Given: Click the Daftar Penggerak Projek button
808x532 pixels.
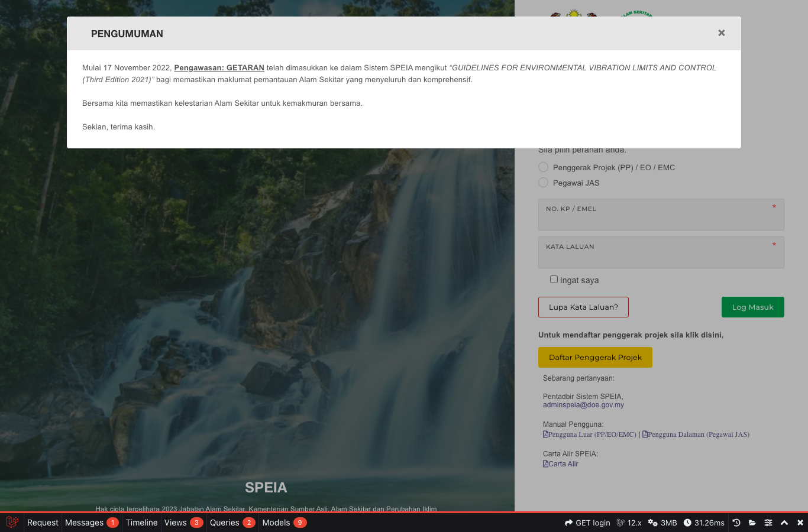Looking at the screenshot, I should tap(595, 357).
